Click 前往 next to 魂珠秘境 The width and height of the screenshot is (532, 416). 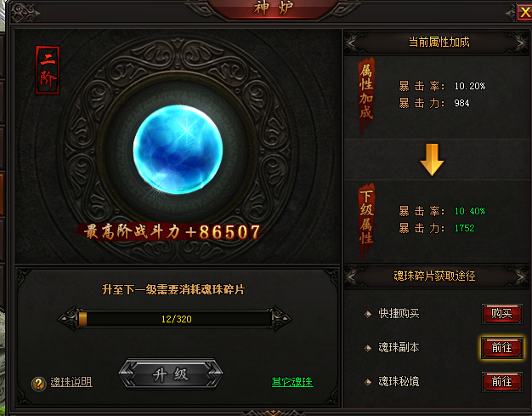coord(501,382)
